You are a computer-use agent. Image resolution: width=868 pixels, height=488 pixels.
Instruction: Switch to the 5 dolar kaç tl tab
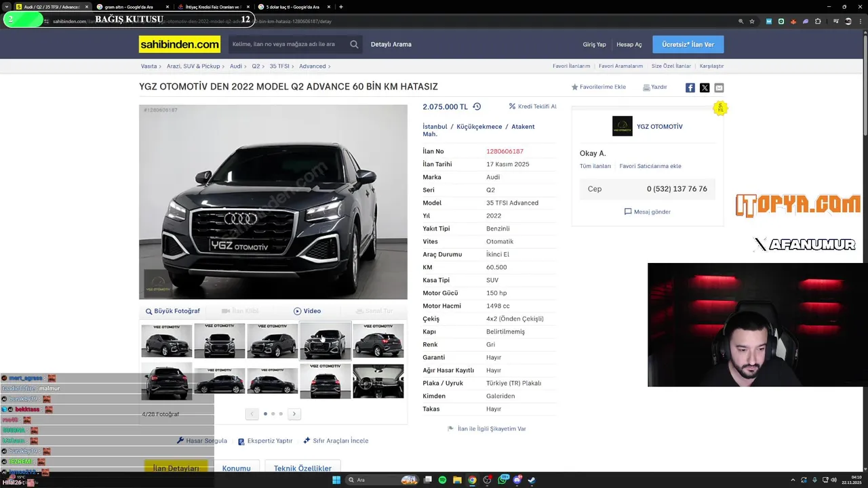(294, 7)
